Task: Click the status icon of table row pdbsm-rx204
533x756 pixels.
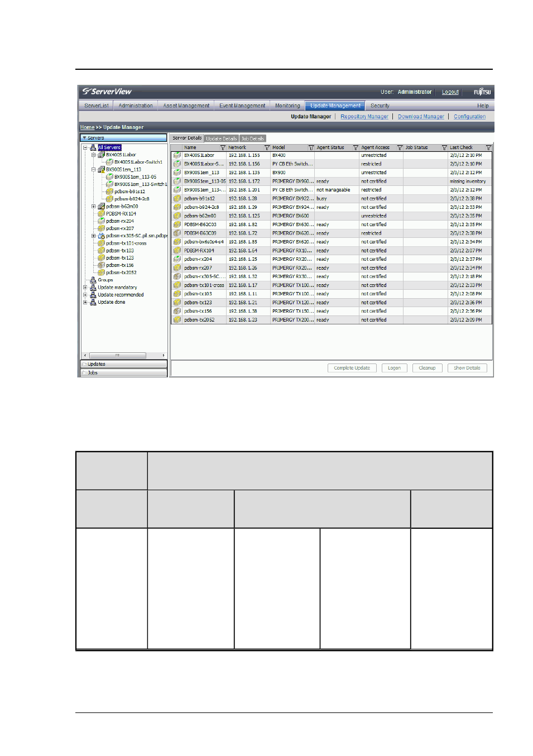Action: pyautogui.click(x=177, y=259)
